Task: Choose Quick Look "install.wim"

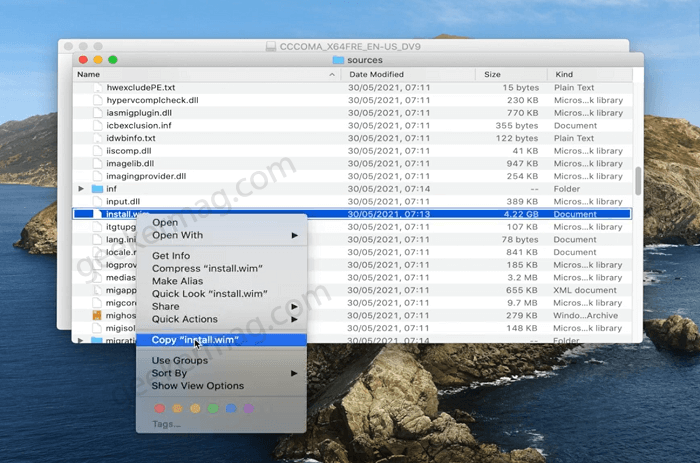Action: click(209, 294)
